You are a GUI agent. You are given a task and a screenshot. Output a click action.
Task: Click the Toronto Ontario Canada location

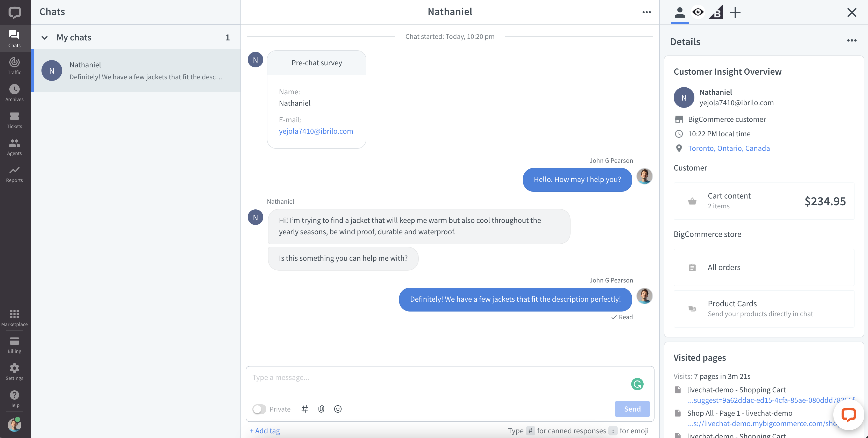(728, 148)
